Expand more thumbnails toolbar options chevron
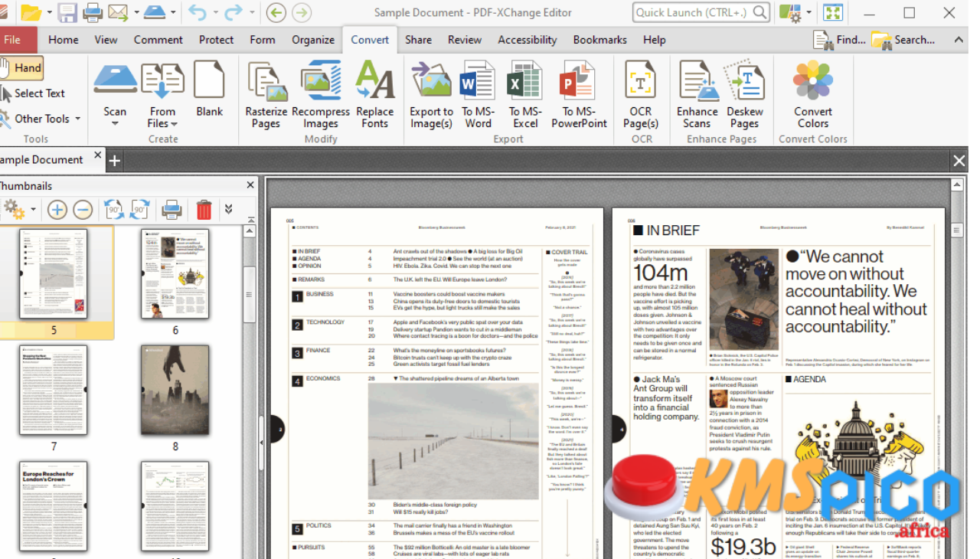980x559 pixels. (228, 209)
